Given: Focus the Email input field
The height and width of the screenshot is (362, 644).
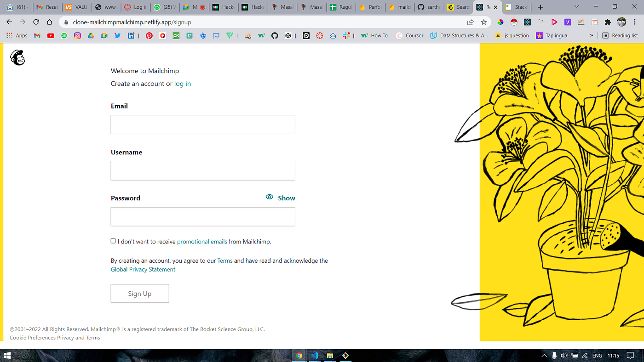Looking at the screenshot, I should 203,124.
